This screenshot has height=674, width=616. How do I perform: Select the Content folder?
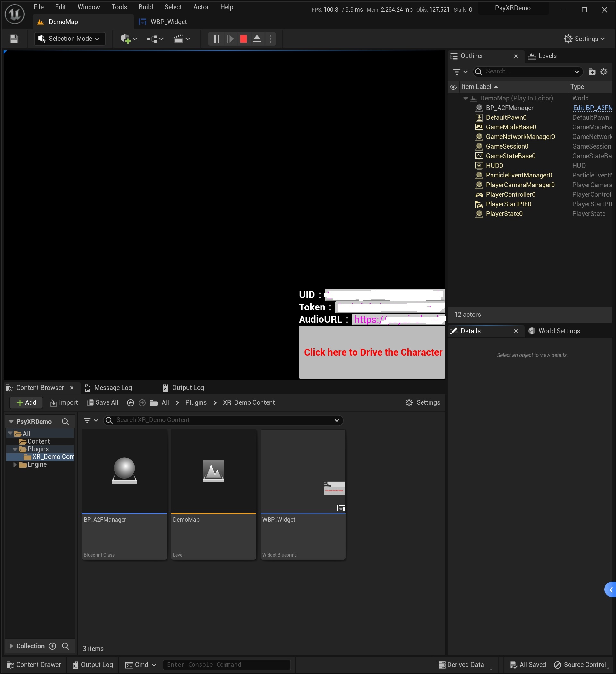38,441
